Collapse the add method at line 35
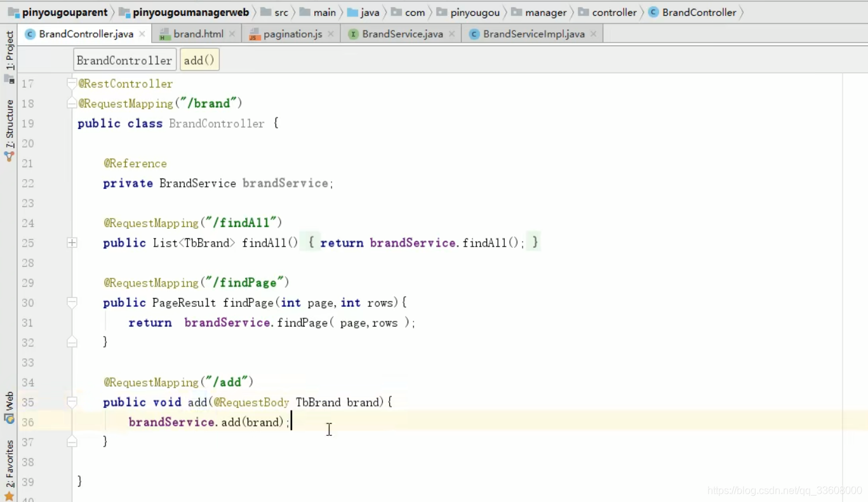This screenshot has width=868, height=502. [72, 402]
